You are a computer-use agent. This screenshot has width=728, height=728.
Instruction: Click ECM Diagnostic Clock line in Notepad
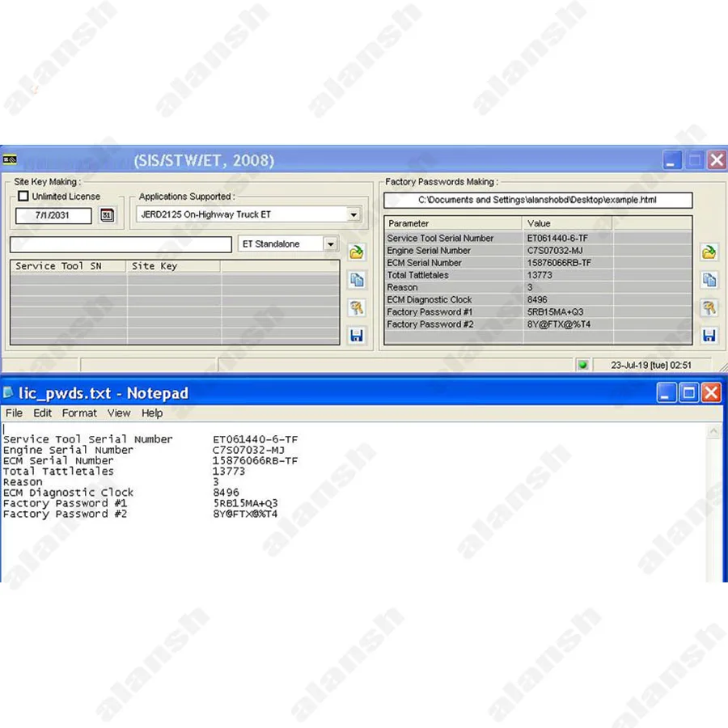point(121,493)
